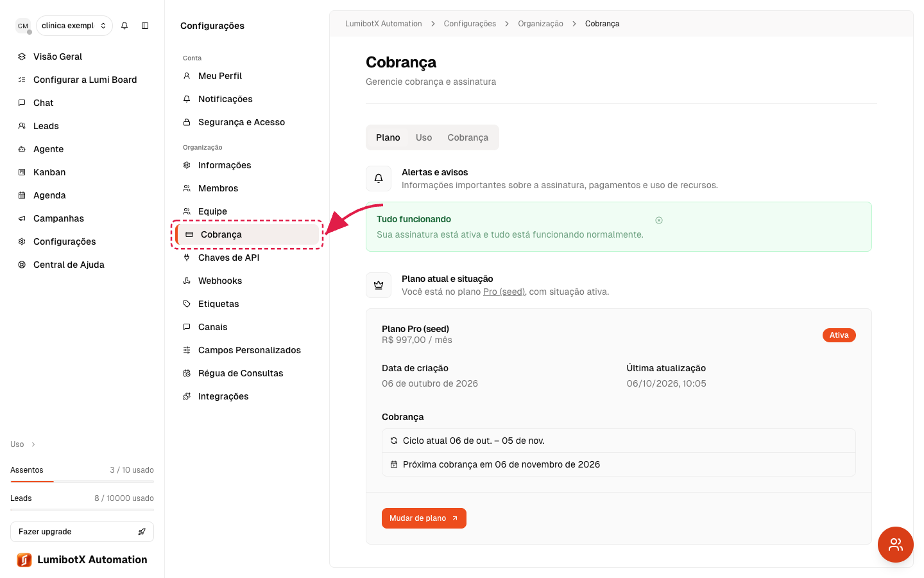This screenshot has width=924, height=578.
Task: Open Notificações in the Conta section
Action: 247,99
